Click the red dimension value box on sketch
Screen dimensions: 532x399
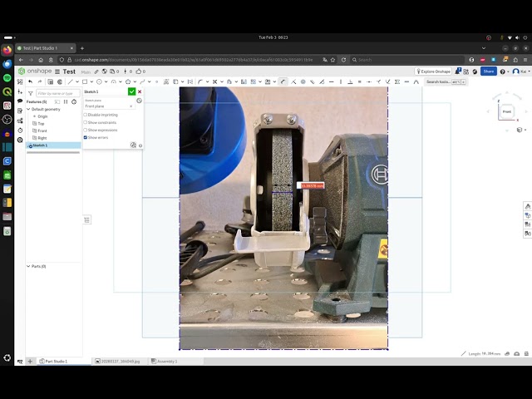pyautogui.click(x=311, y=185)
